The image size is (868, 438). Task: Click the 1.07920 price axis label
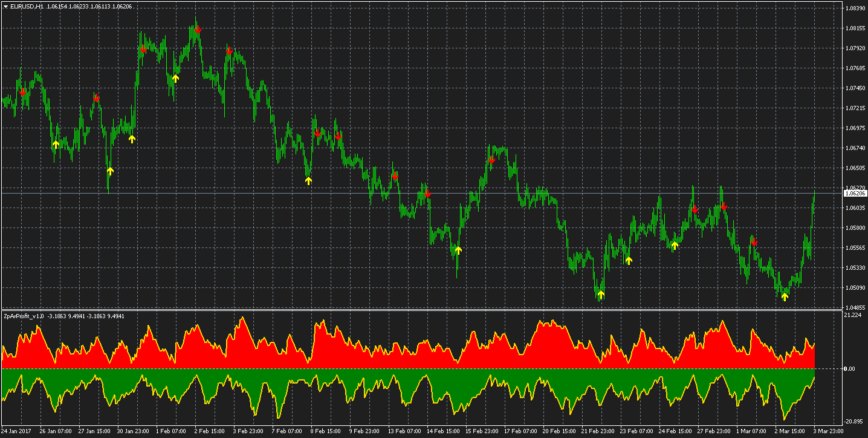pyautogui.click(x=855, y=48)
